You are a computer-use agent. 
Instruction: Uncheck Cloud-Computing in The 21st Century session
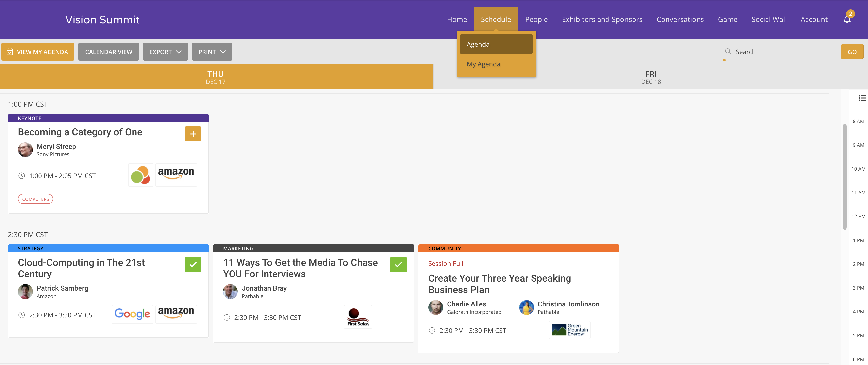[193, 265]
